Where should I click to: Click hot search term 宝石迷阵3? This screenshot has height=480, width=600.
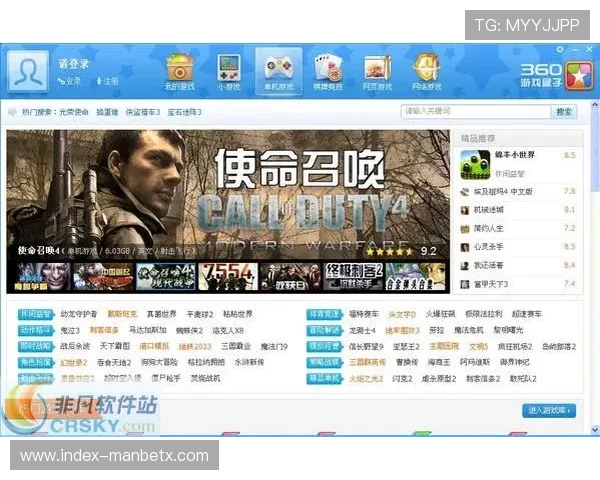coord(184,112)
